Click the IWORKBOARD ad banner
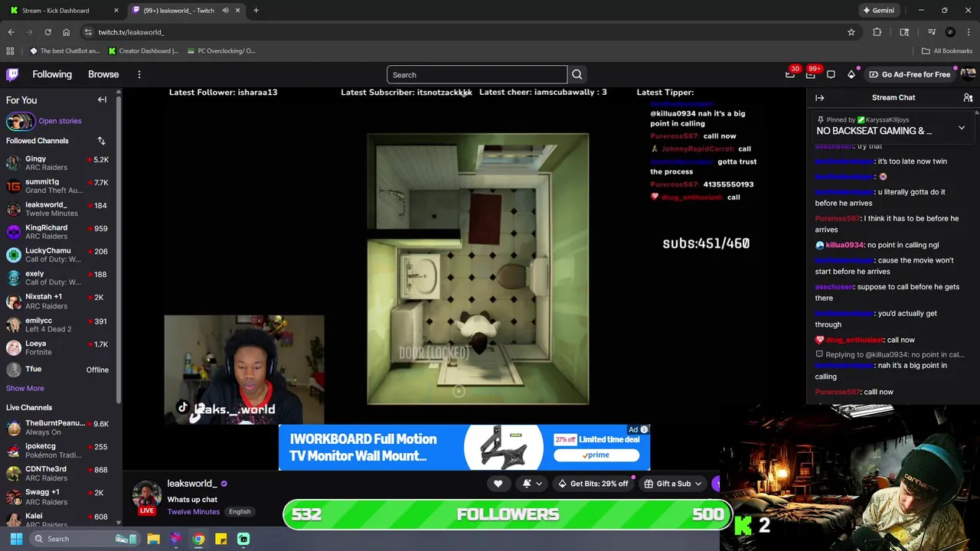 [x=464, y=448]
